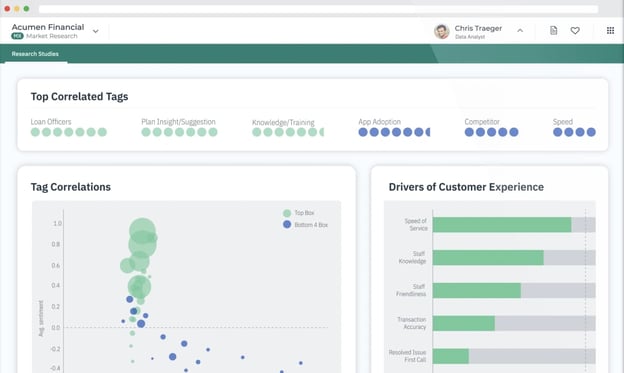
Task: Click Chris Traeger's profile avatar
Action: click(442, 31)
